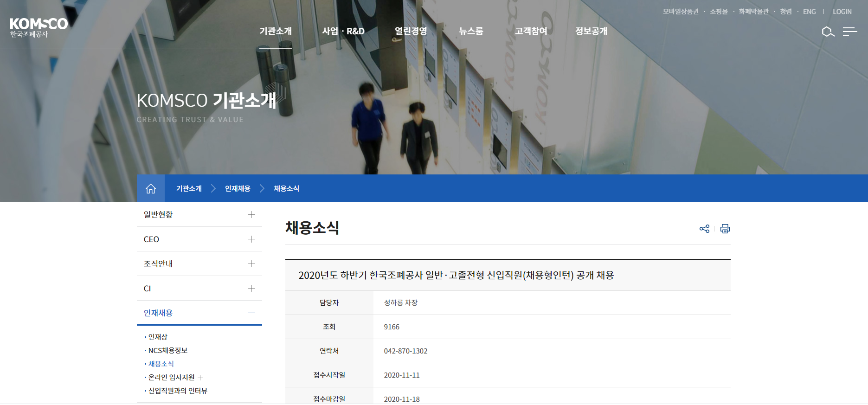This screenshot has height=405, width=868.
Task: Click 채용소식 in the breadcrumb
Action: click(286, 188)
